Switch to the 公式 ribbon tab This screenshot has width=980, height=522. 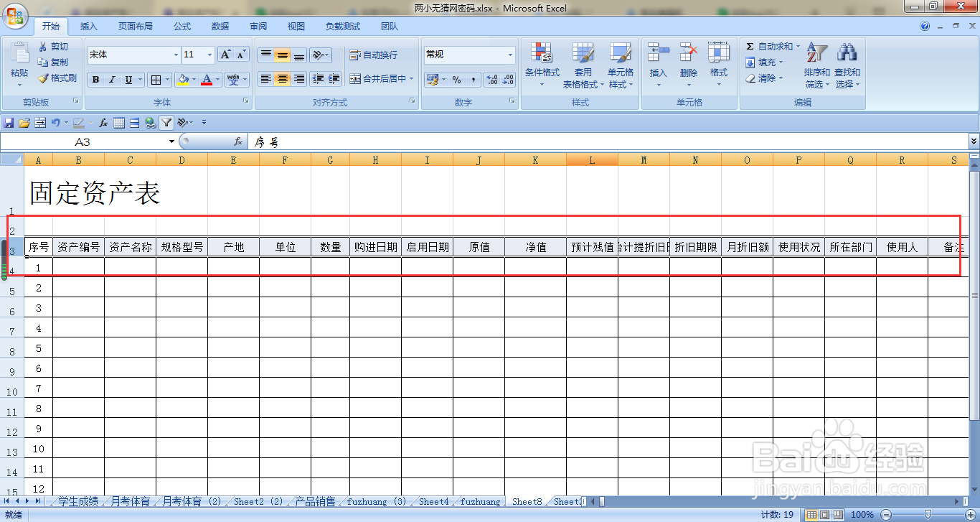(182, 27)
